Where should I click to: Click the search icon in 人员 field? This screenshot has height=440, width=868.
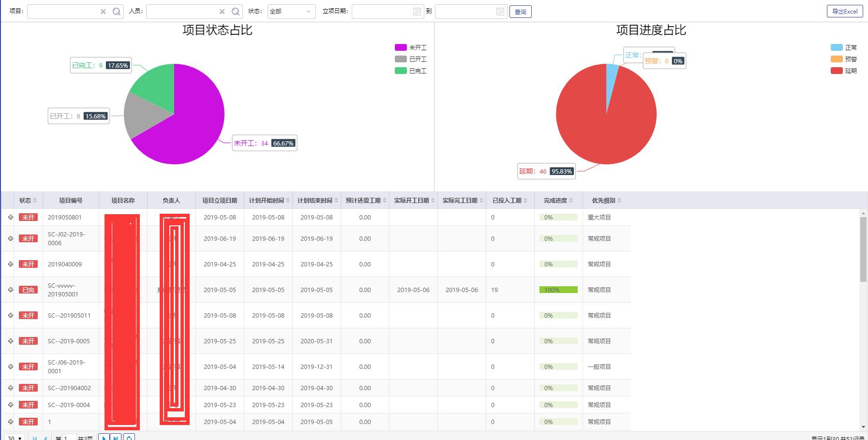click(x=235, y=12)
